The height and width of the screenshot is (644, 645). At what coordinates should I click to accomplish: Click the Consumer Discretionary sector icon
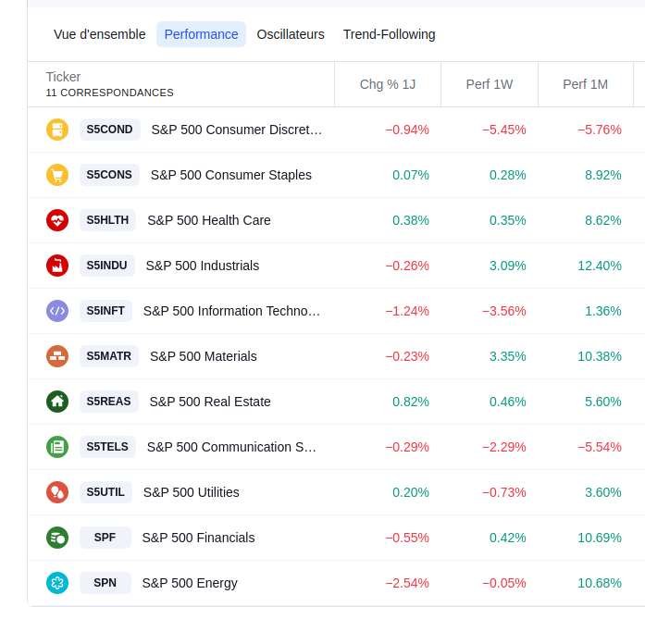57,130
